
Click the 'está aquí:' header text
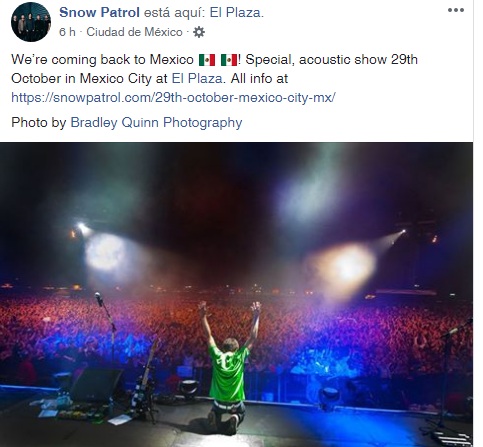(x=175, y=13)
